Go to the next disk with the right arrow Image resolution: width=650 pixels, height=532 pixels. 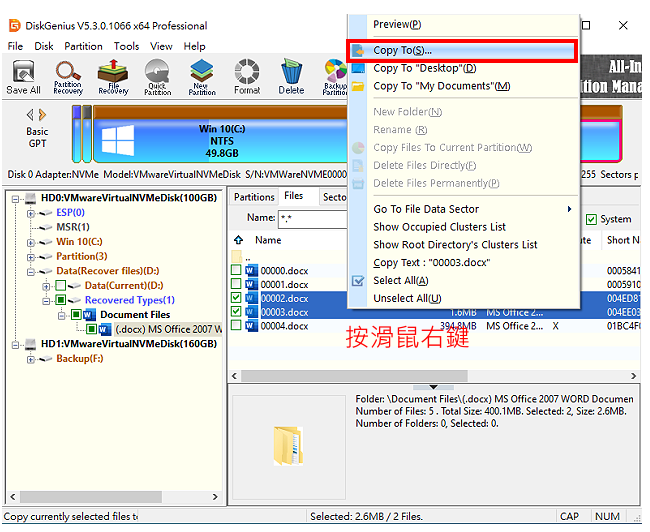point(42,114)
